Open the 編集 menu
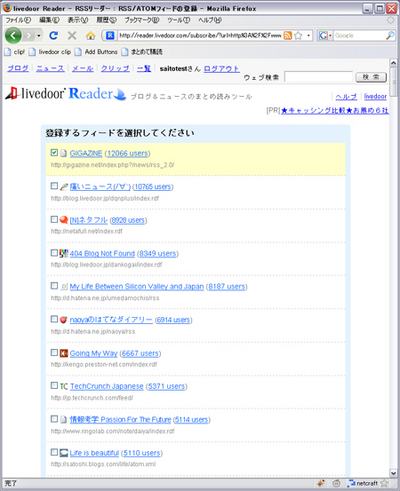 click(49, 20)
